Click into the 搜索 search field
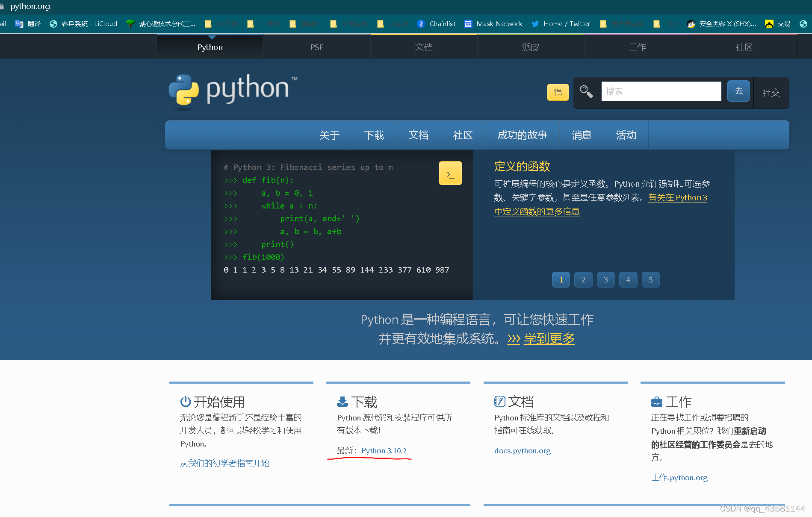Screen dimensions: 812x517 pyautogui.click(x=661, y=91)
